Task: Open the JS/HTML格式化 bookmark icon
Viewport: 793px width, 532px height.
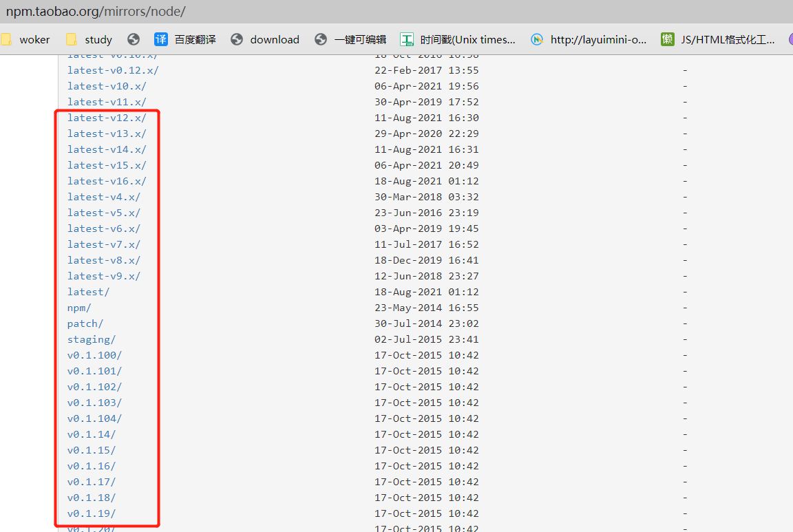Action: point(668,39)
